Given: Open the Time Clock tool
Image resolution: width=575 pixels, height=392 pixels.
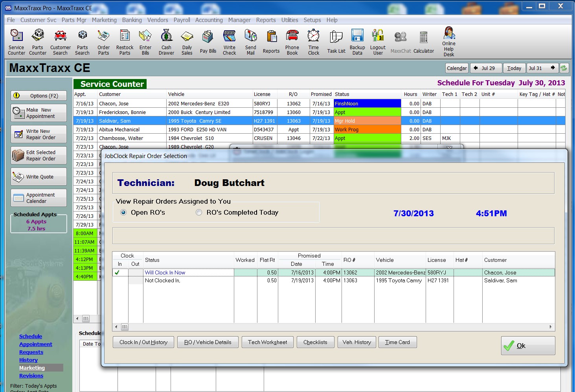Looking at the screenshot, I should [314, 42].
